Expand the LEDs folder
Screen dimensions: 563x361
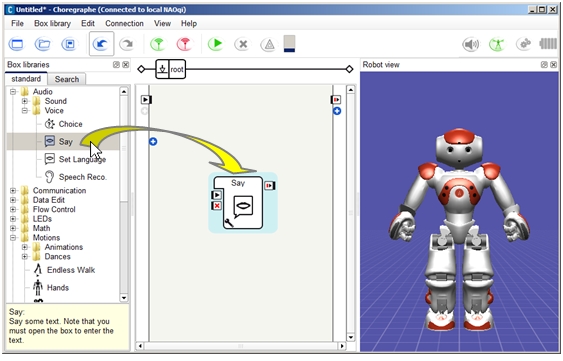click(x=13, y=219)
